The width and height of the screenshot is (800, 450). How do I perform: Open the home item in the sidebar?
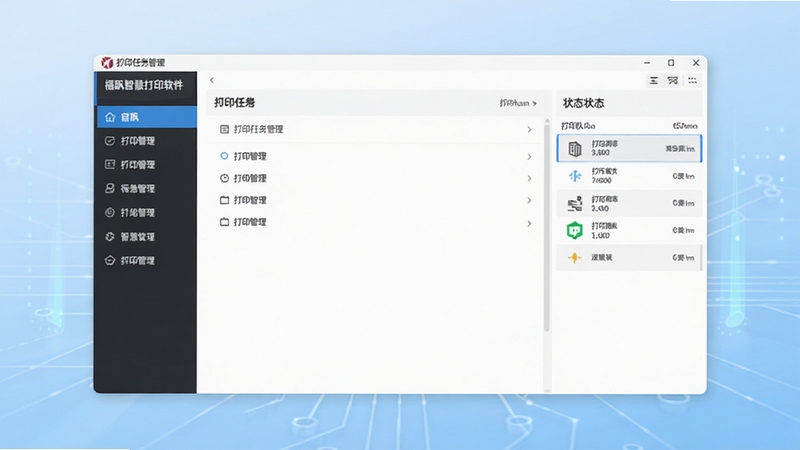click(147, 117)
